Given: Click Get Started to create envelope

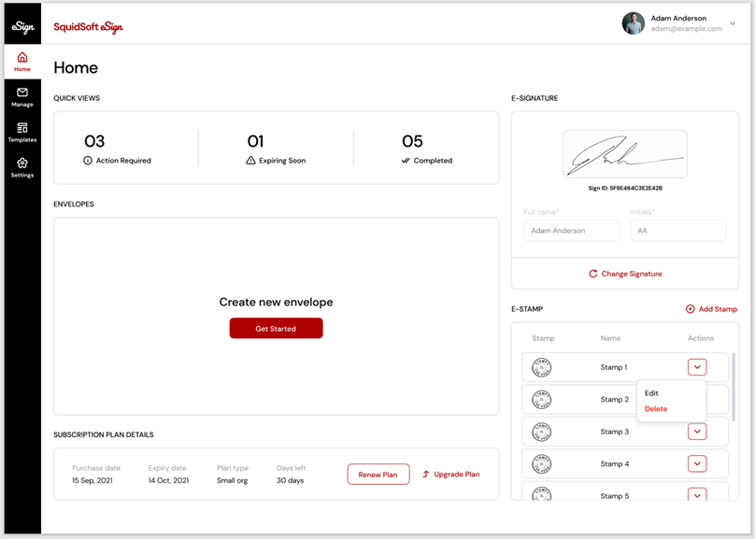Looking at the screenshot, I should tap(276, 328).
